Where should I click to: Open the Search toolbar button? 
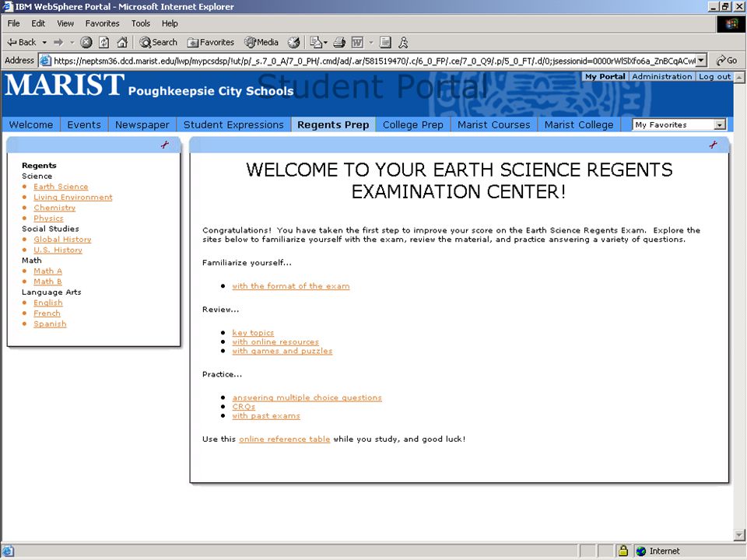pyautogui.click(x=158, y=42)
